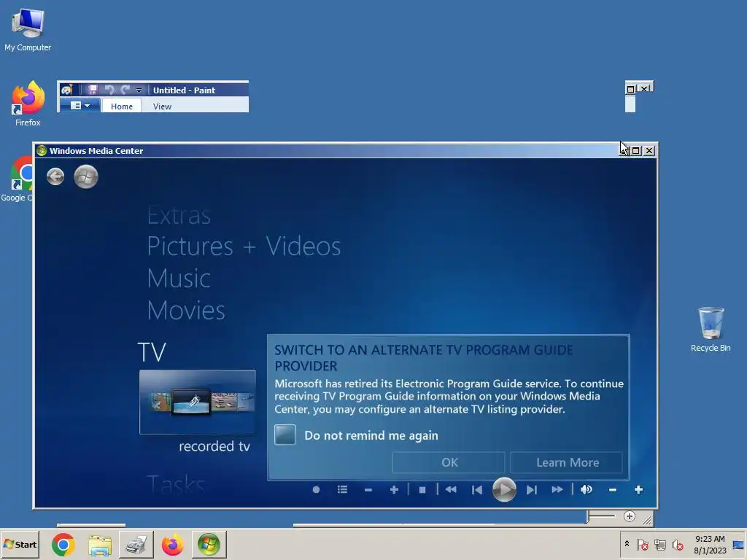
Task: Click channel down minus in transport bar
Action: click(x=368, y=489)
